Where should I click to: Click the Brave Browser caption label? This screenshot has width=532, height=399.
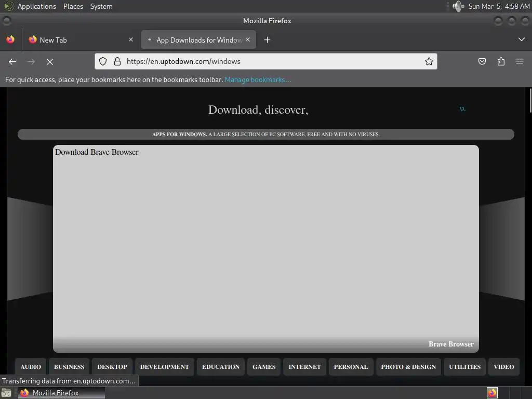click(x=451, y=344)
